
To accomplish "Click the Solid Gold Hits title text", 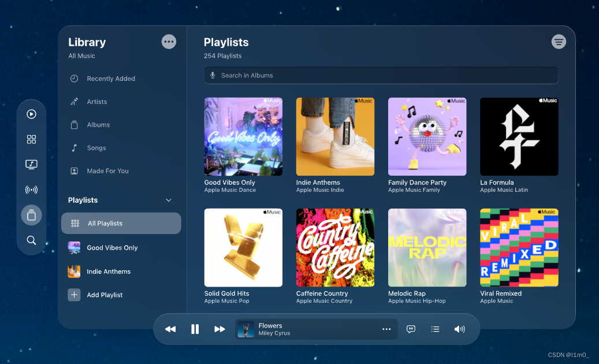I will pos(226,294).
